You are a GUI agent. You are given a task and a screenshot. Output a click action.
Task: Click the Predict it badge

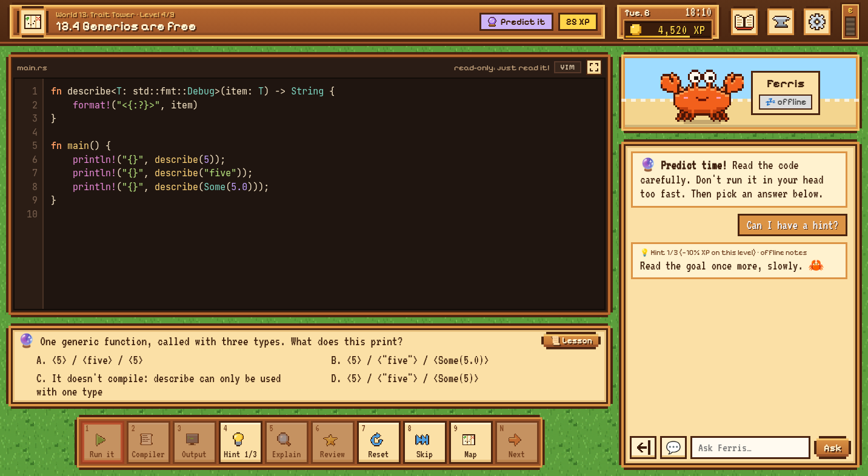[x=516, y=22]
